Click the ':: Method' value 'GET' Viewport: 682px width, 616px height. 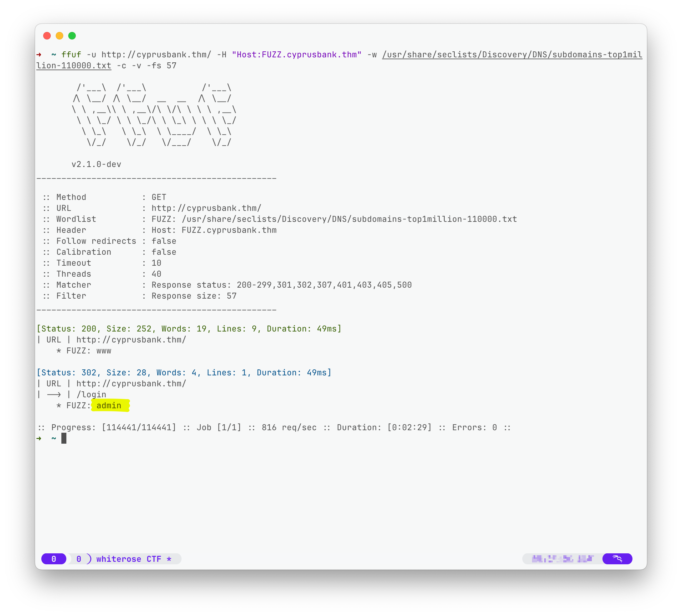159,197
